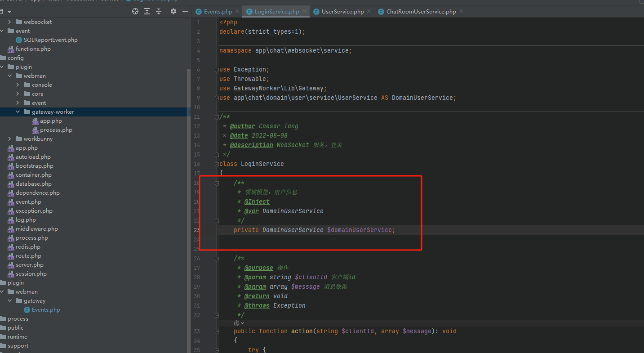Click the folder icon of the cors directory

pyautogui.click(x=27, y=94)
